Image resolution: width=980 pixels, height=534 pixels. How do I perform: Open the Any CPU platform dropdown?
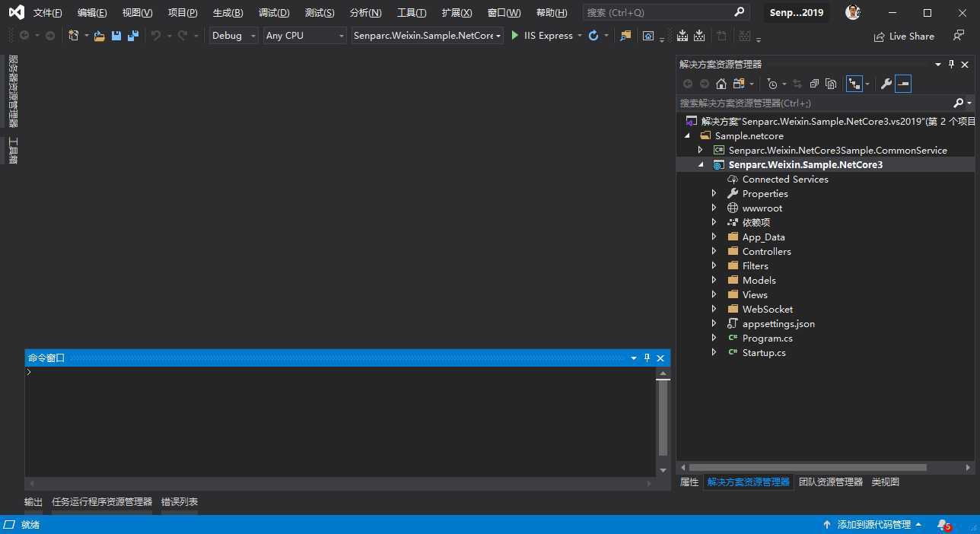tap(304, 36)
